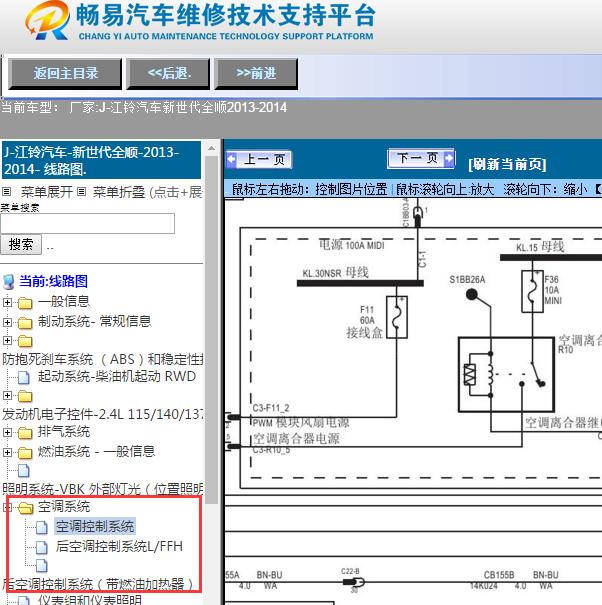Click the document icon beside 后空调控制系统L/FFH
This screenshot has width=602, height=605.
pyautogui.click(x=41, y=547)
